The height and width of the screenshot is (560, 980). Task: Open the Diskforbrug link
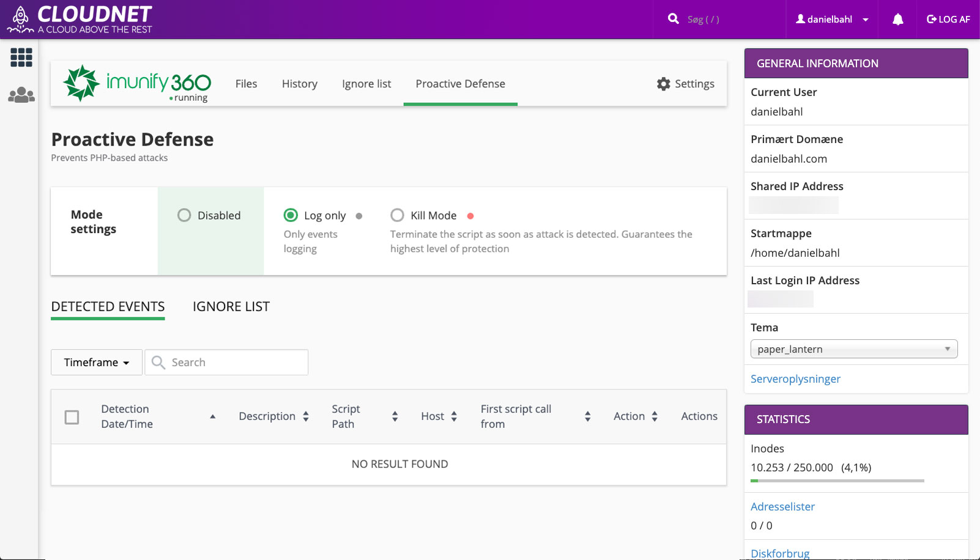click(x=780, y=553)
